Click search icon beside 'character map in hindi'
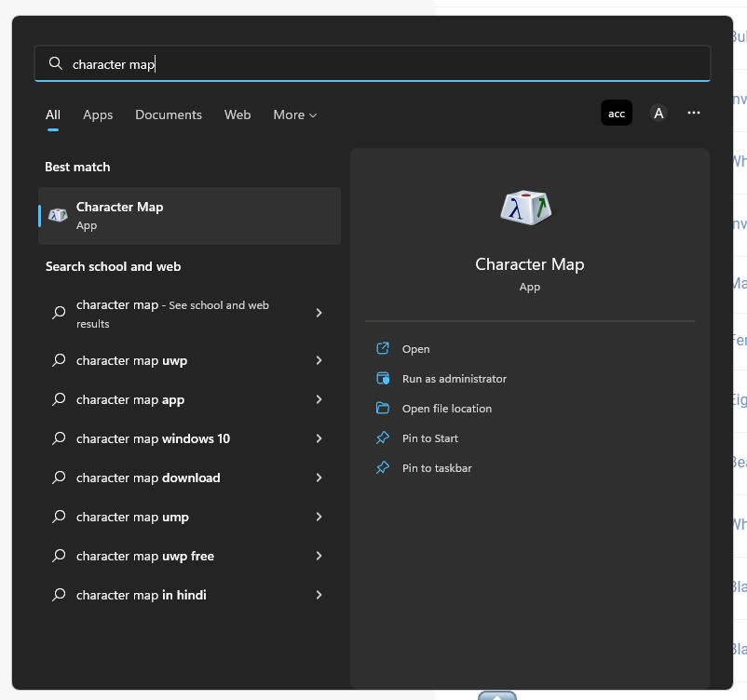The width and height of the screenshot is (747, 700). (x=59, y=594)
